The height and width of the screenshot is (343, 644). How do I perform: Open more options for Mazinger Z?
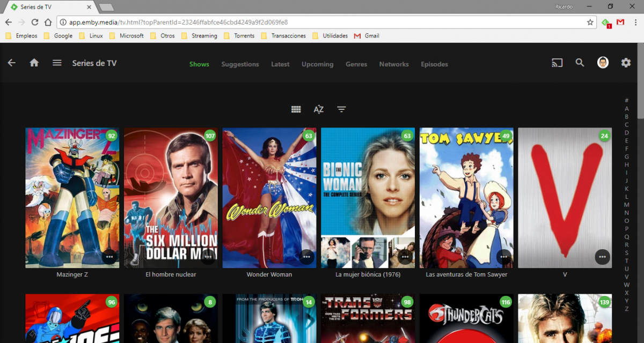pyautogui.click(x=110, y=257)
